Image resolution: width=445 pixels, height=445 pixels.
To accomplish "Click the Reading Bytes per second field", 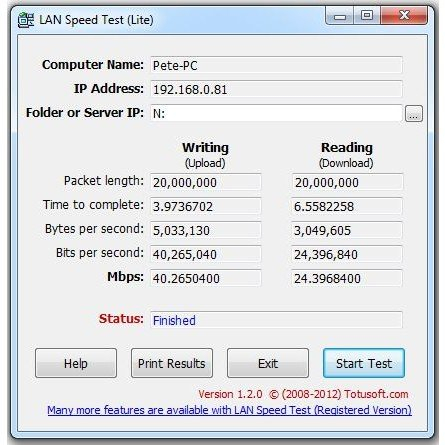I will (x=347, y=230).
